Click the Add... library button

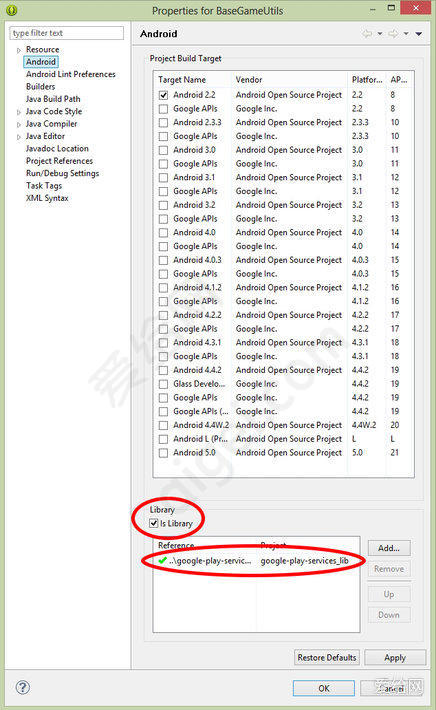click(389, 548)
